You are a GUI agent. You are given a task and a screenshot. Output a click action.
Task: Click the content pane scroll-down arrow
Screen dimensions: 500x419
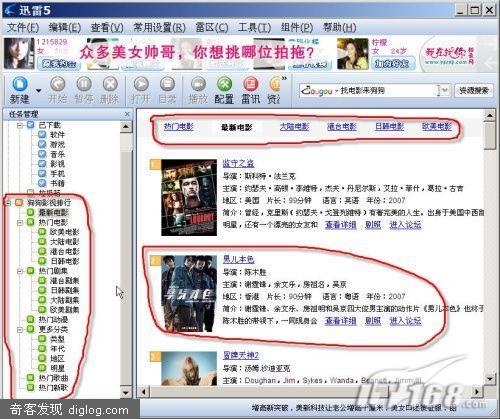tap(489, 379)
